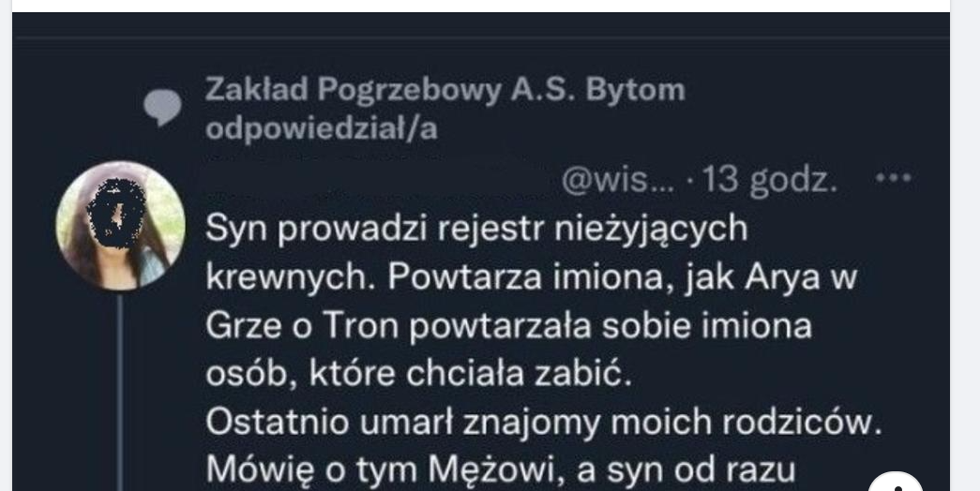980x491 pixels.
Task: Click the vertical thread line below avatar
Action: (120, 394)
